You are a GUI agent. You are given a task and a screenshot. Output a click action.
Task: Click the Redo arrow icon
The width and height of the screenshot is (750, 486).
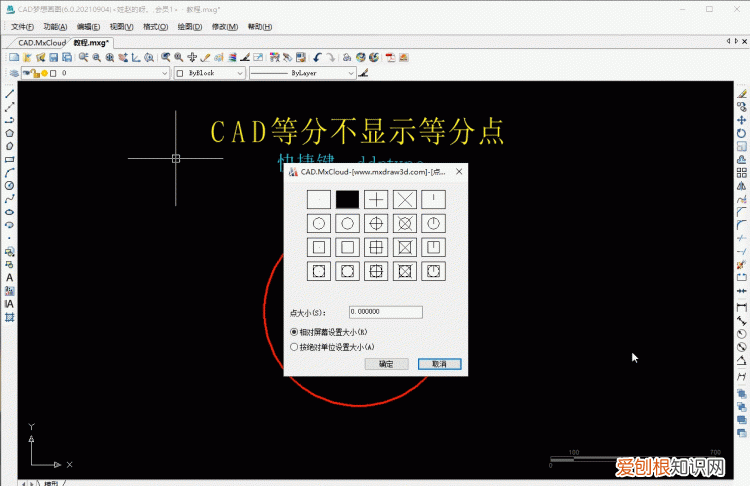(x=331, y=57)
